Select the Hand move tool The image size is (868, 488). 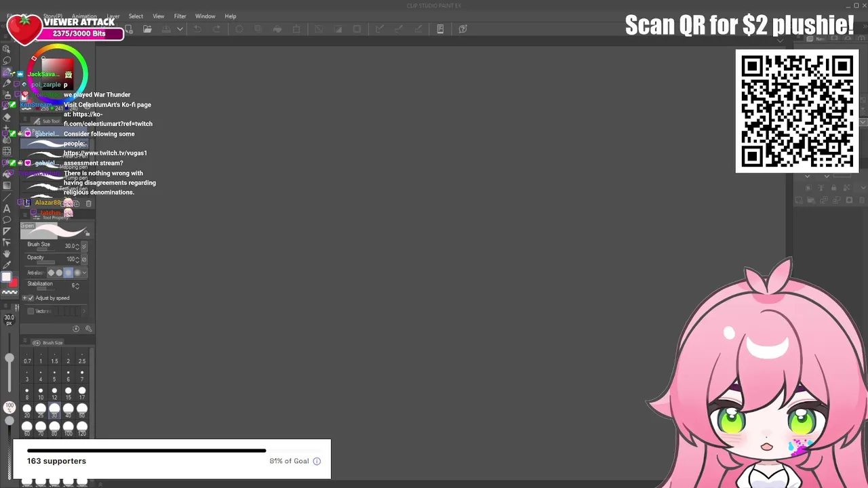click(7, 253)
